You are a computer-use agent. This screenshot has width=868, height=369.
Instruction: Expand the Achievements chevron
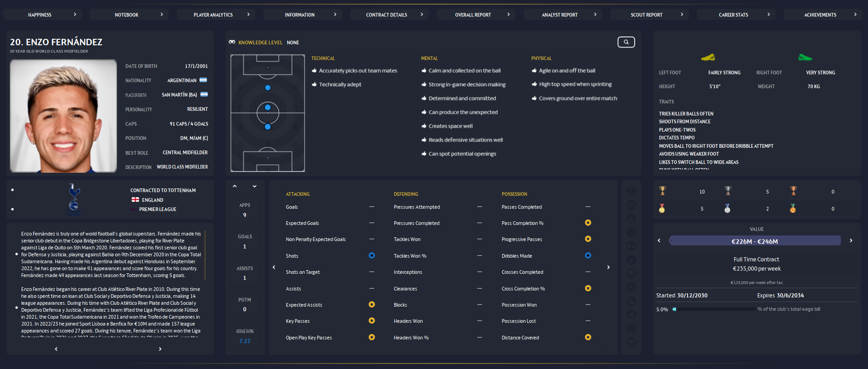pyautogui.click(x=855, y=14)
